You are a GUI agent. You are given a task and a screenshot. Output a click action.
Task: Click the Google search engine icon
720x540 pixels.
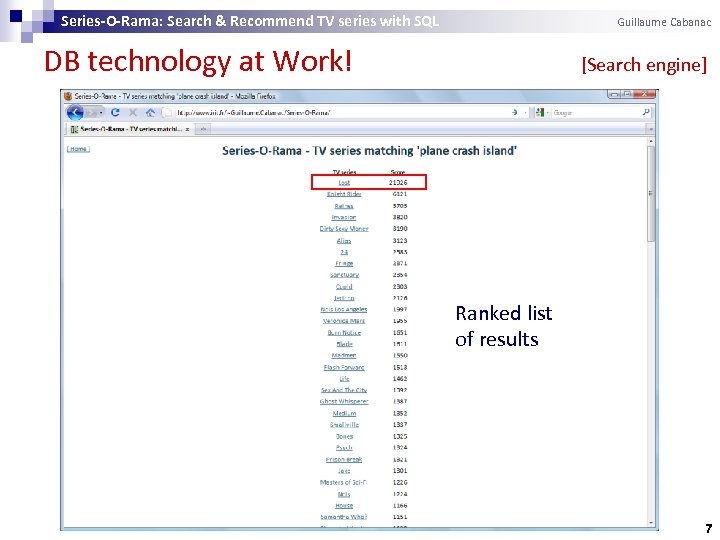(x=540, y=112)
